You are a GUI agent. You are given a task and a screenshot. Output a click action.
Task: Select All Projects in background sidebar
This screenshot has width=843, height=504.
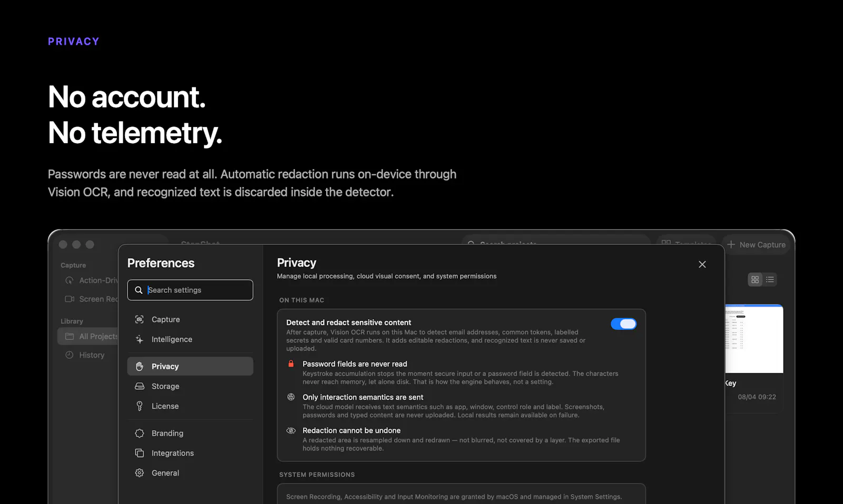tap(88, 337)
